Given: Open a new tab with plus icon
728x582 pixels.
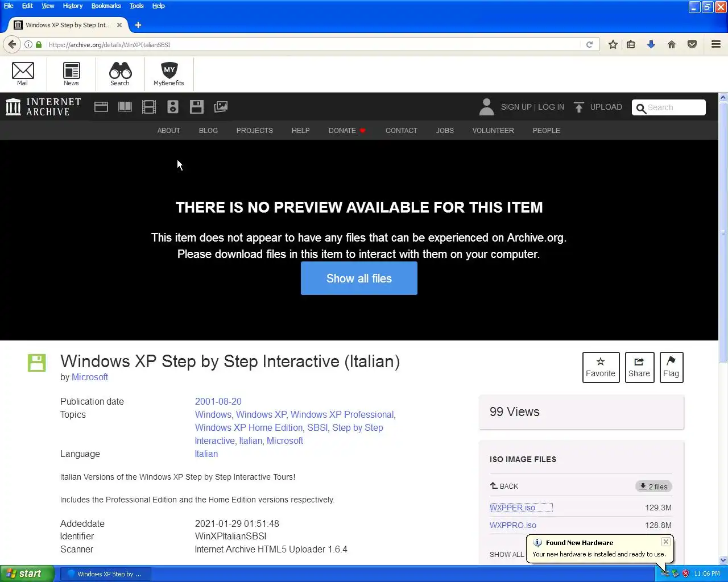Looking at the screenshot, I should tap(138, 25).
